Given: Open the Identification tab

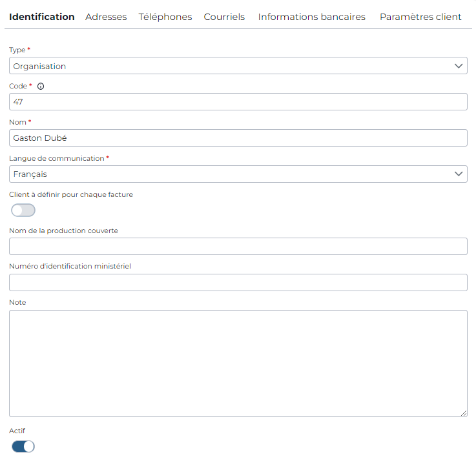Looking at the screenshot, I should [41, 17].
